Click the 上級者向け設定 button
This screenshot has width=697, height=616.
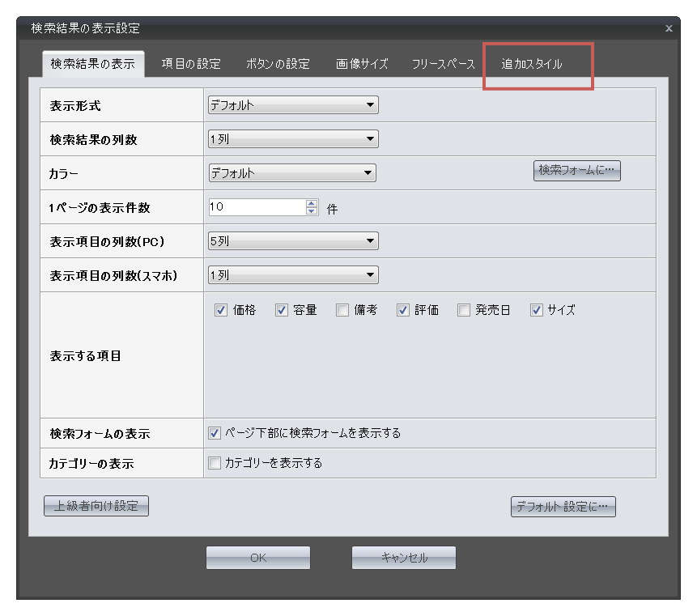coord(96,507)
